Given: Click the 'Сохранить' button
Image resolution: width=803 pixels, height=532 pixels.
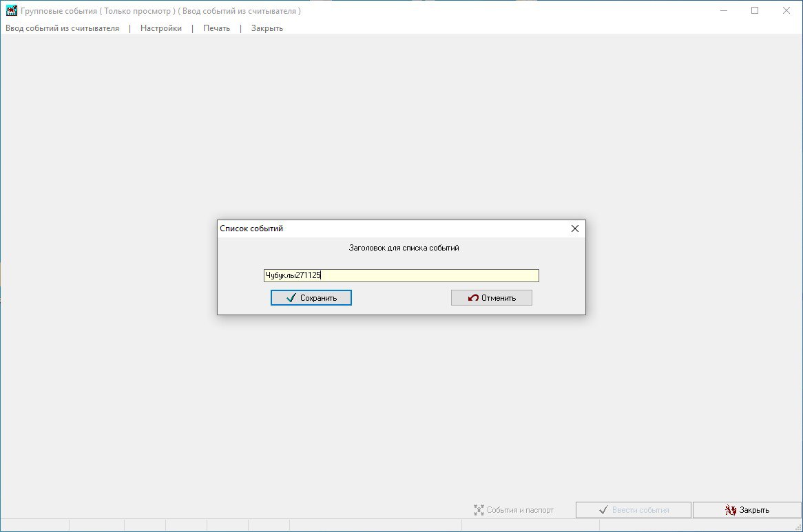Looking at the screenshot, I should click(311, 298).
